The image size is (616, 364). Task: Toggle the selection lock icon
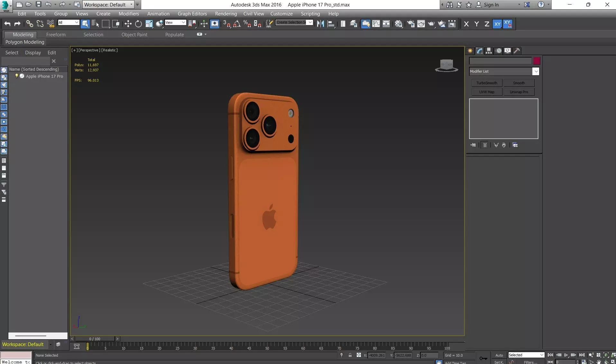(x=350, y=355)
